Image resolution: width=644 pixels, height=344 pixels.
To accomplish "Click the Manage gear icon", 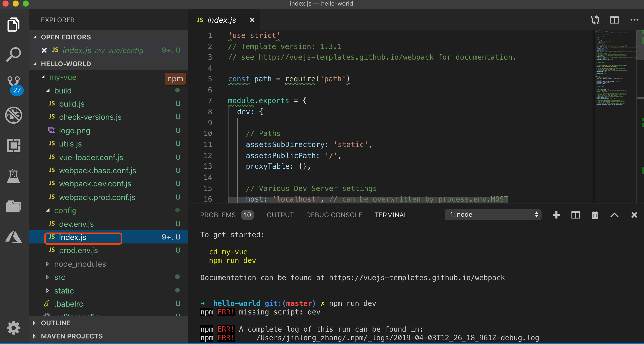I will [x=14, y=328].
